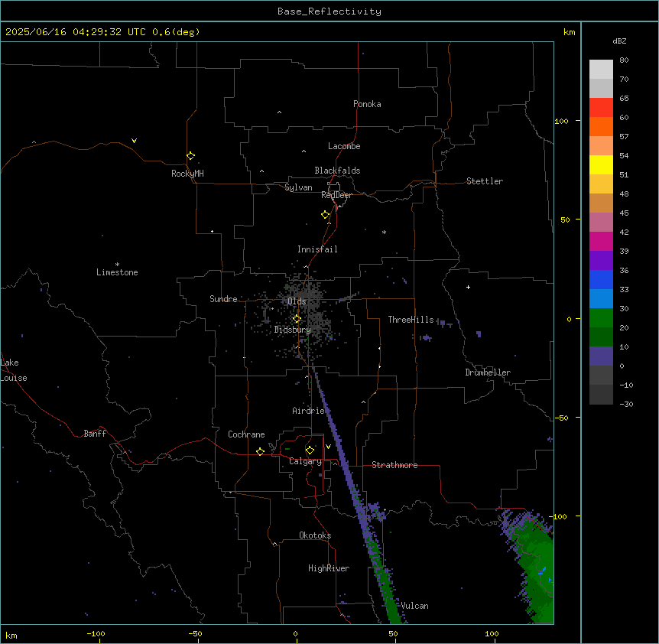Click the Sundre label

[x=223, y=299]
